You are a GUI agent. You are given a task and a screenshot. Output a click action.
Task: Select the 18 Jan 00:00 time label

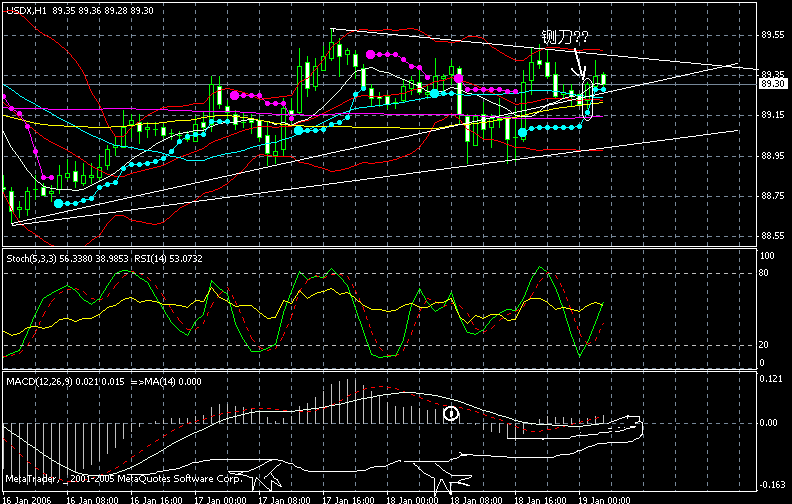tap(413, 500)
